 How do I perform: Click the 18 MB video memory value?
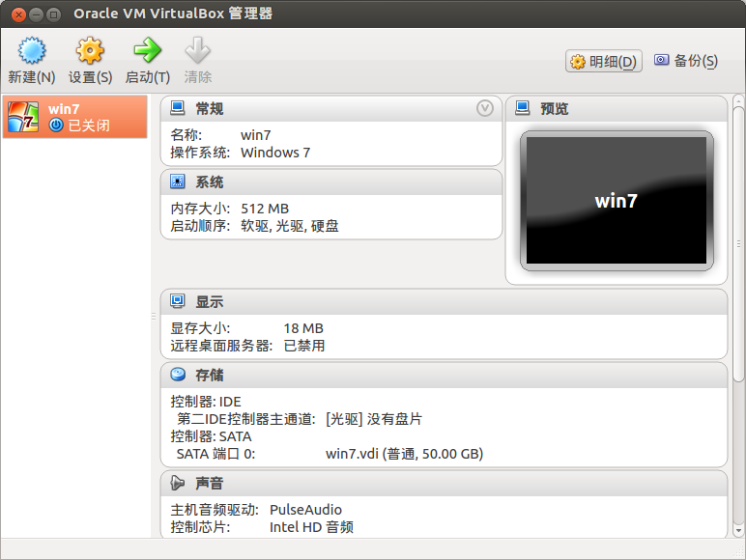click(303, 328)
